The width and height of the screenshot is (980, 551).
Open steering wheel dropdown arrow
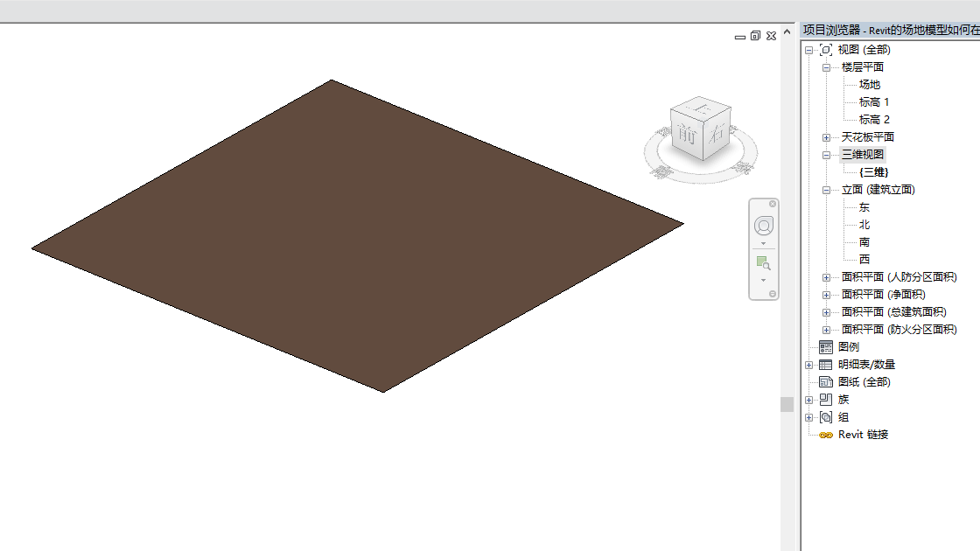tap(763, 244)
